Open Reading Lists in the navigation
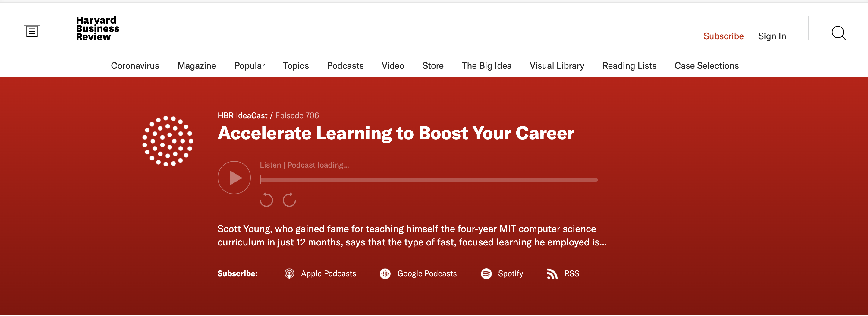 tap(629, 66)
